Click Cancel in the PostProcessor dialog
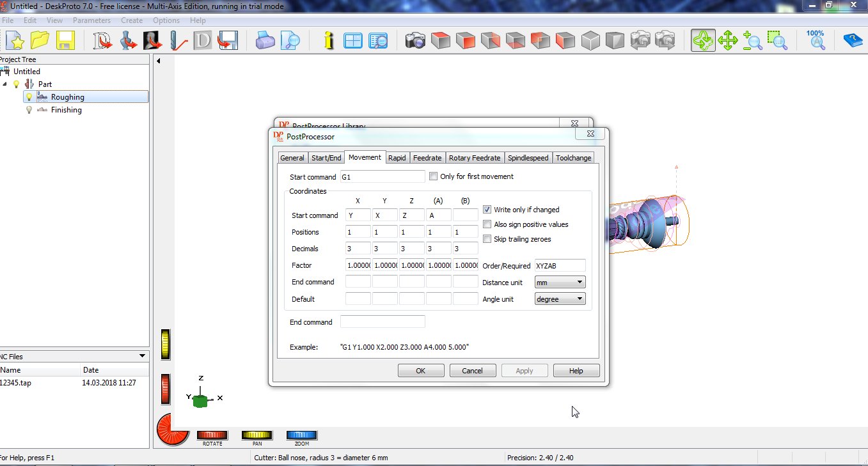868x466 pixels. 472,371
